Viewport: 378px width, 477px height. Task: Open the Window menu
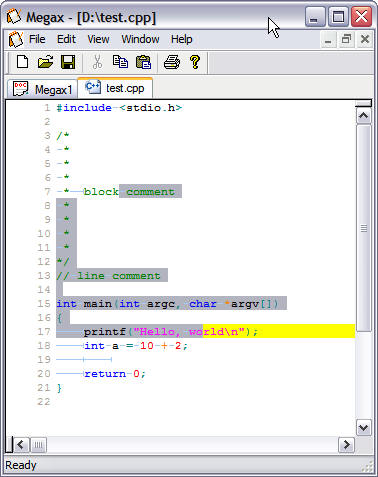[x=140, y=39]
